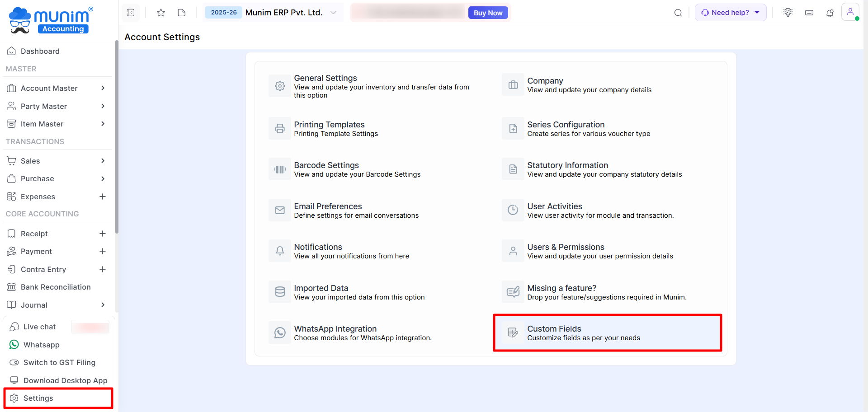This screenshot has height=412, width=868.
Task: Click the sidebar collapse icon
Action: (x=131, y=13)
